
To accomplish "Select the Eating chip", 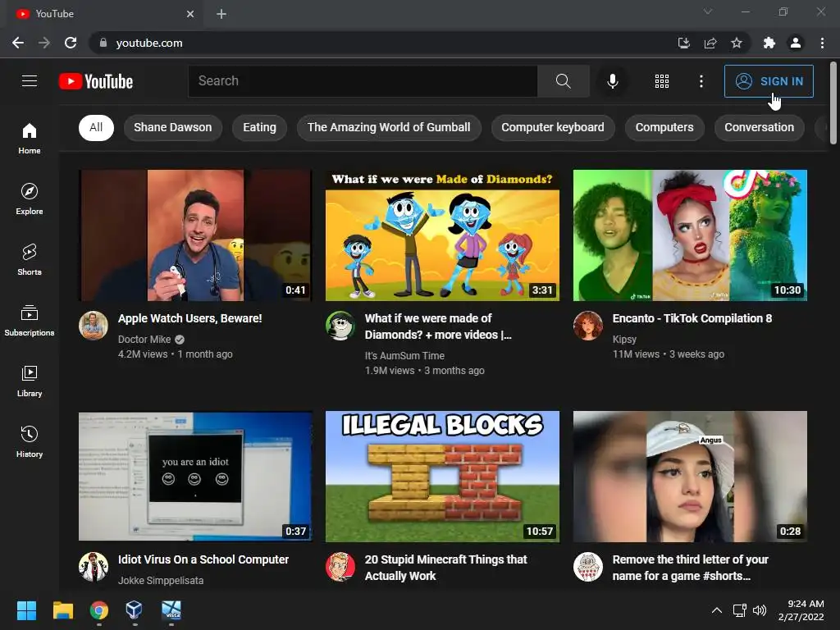I will click(x=259, y=127).
